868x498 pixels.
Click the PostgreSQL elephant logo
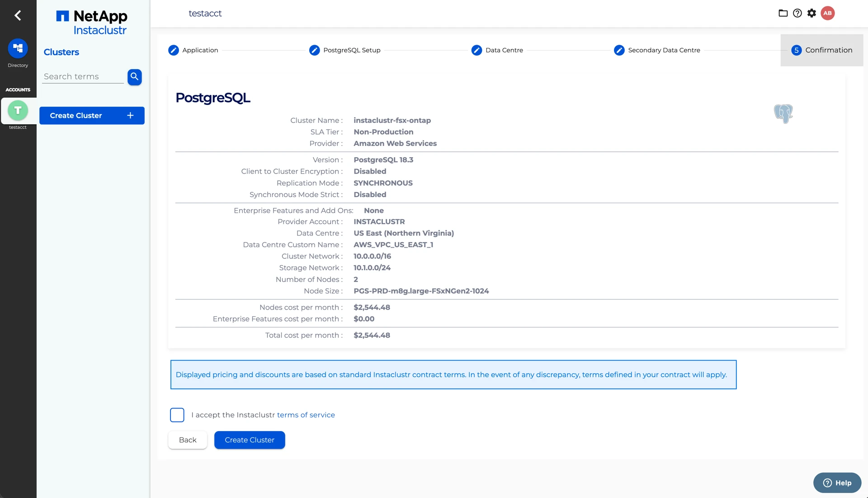(783, 113)
